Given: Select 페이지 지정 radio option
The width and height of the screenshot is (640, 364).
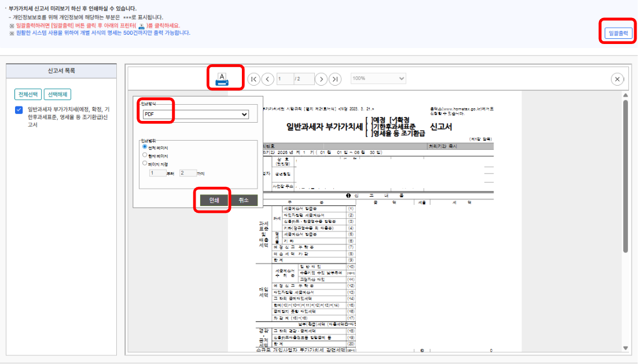Looking at the screenshot, I should point(145,163).
